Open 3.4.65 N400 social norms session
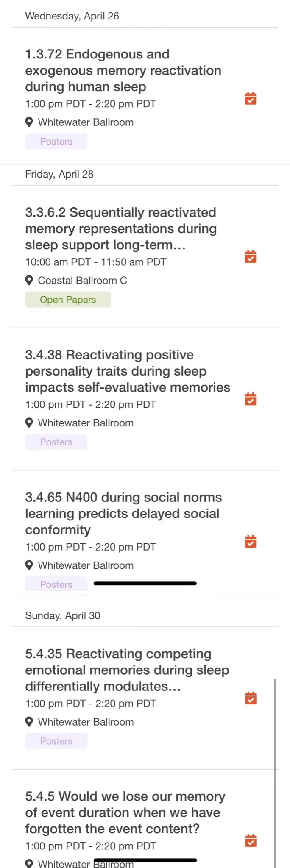Image resolution: width=290 pixels, height=868 pixels. (x=123, y=513)
